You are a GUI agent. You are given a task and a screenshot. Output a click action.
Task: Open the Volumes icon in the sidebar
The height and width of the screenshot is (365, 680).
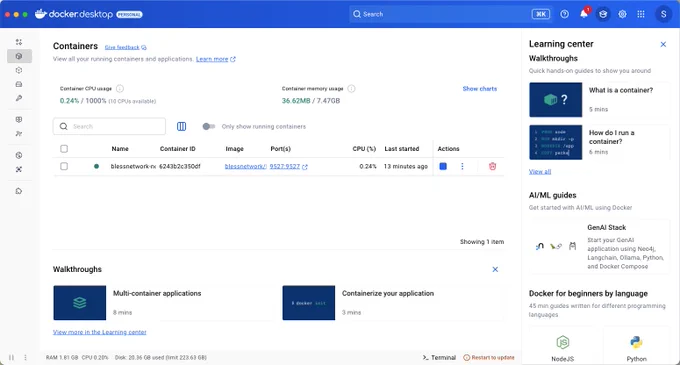[x=19, y=84]
